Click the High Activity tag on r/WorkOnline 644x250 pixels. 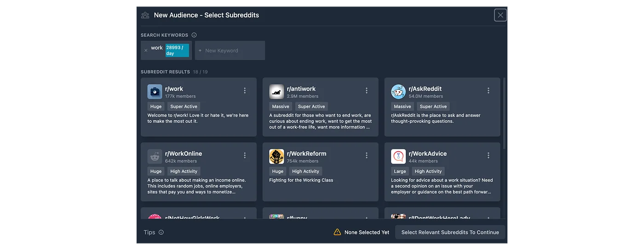[184, 171]
